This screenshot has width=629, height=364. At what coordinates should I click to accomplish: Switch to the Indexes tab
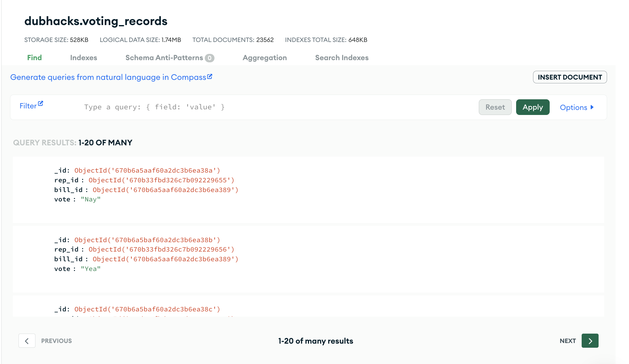point(83,58)
